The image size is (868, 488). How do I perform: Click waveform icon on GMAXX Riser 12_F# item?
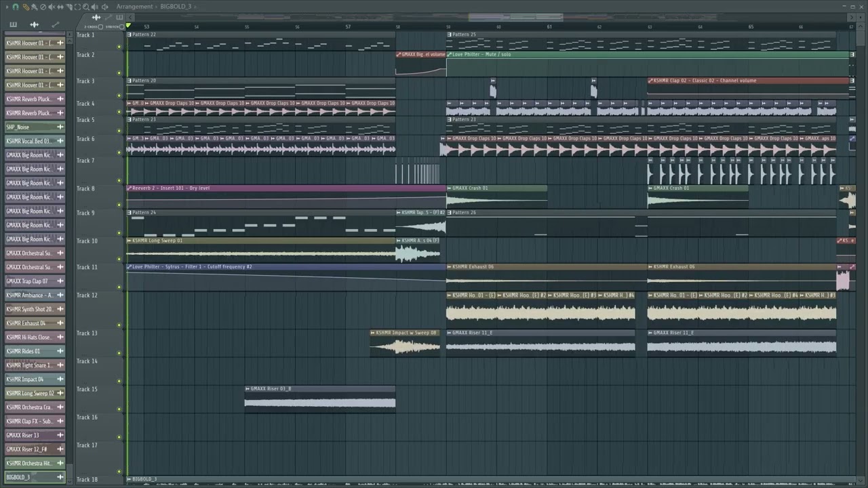[x=60, y=449]
